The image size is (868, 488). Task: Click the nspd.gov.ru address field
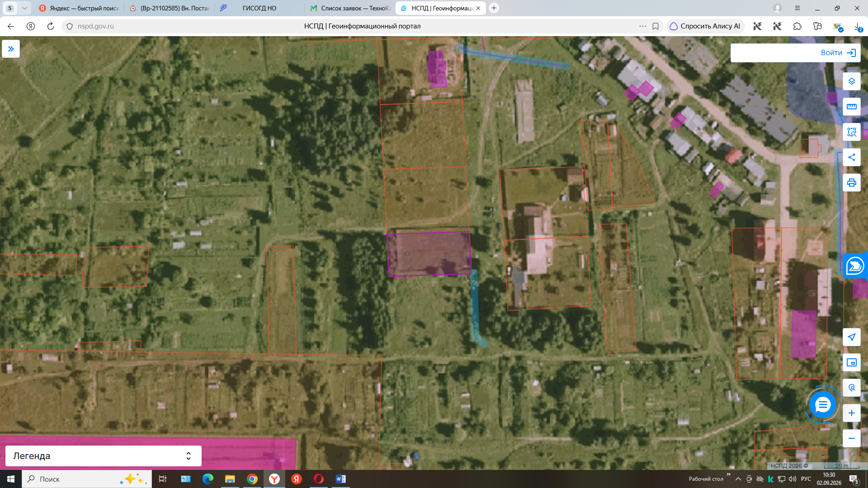(x=95, y=26)
